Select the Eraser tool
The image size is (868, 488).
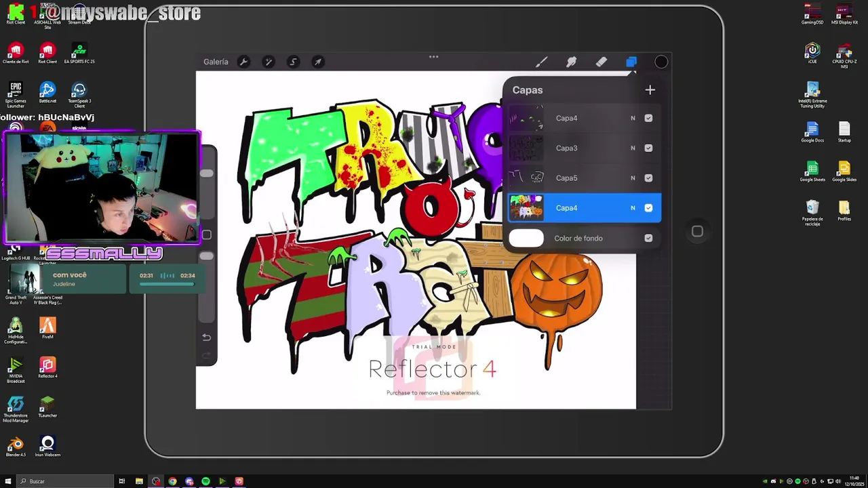pyautogui.click(x=601, y=62)
